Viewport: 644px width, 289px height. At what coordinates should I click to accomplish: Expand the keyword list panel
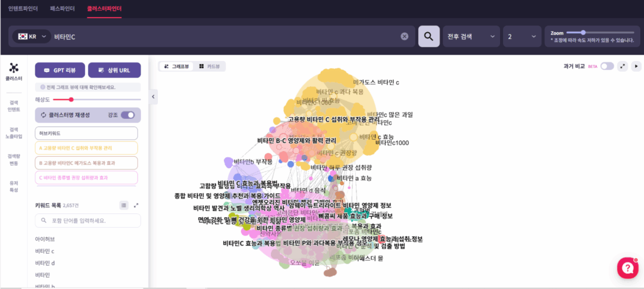click(136, 205)
